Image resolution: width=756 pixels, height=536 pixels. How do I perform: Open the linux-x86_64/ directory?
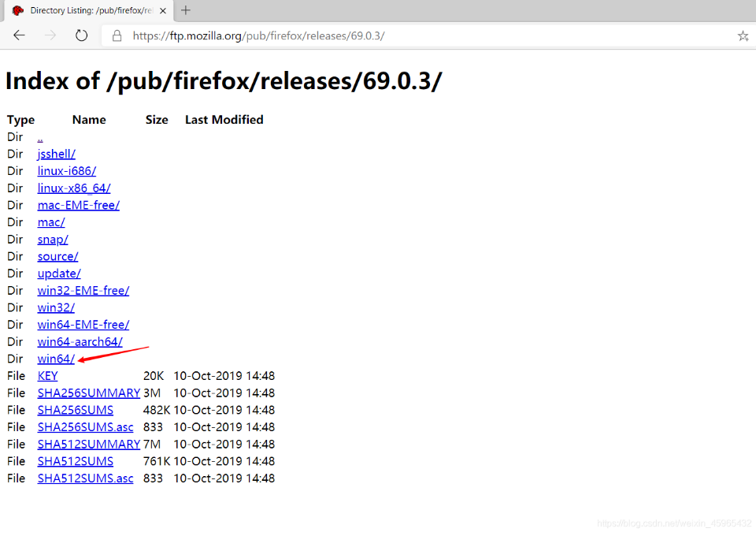(74, 188)
